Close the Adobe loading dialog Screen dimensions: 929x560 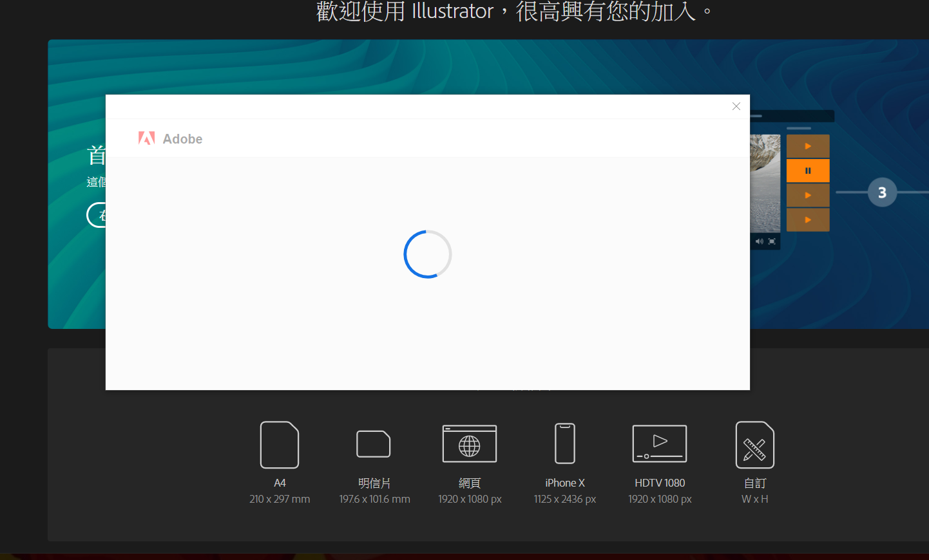(736, 106)
